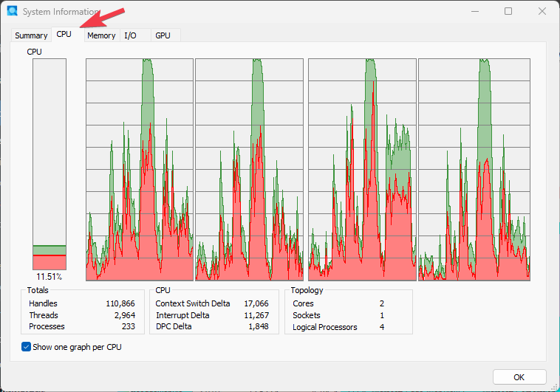Click the Threads label

coord(43,315)
